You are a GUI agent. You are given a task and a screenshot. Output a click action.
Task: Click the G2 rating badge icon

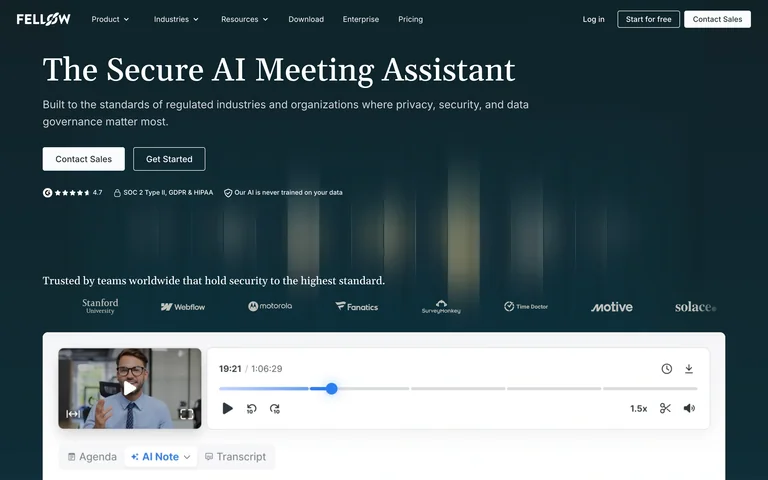tap(47, 193)
